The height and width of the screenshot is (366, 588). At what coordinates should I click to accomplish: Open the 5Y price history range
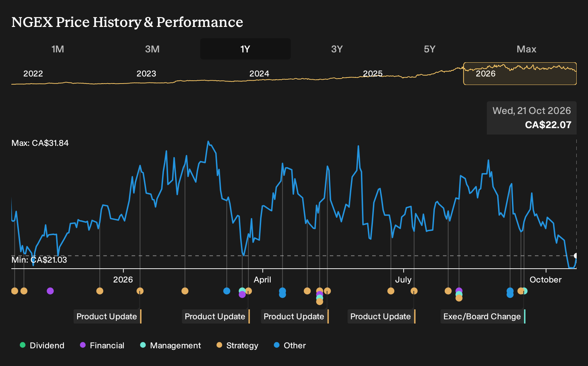click(x=430, y=49)
